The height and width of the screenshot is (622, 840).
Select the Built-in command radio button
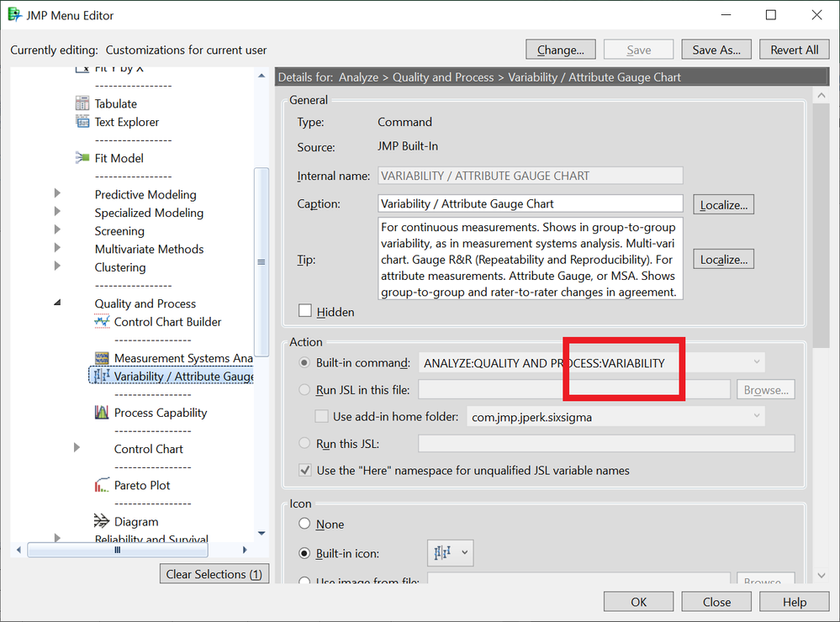304,363
